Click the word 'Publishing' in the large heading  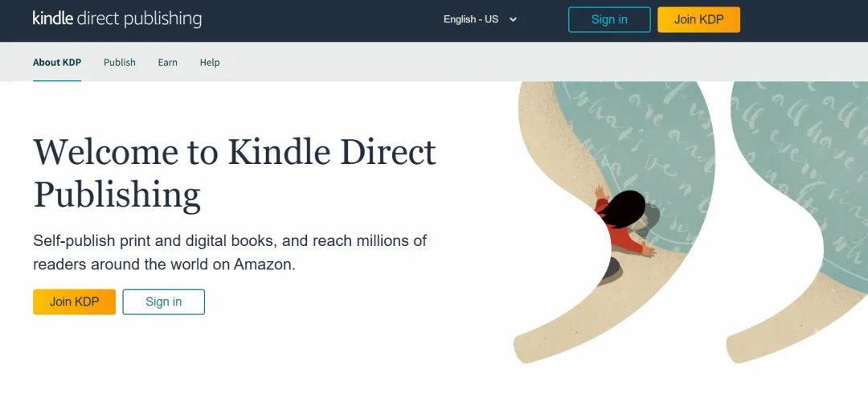click(x=117, y=195)
